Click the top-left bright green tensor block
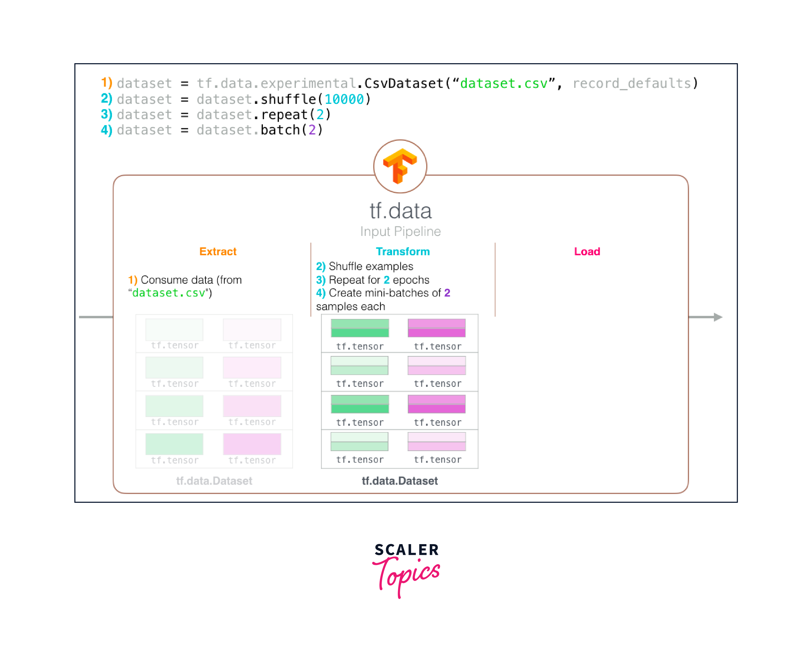 click(x=360, y=328)
